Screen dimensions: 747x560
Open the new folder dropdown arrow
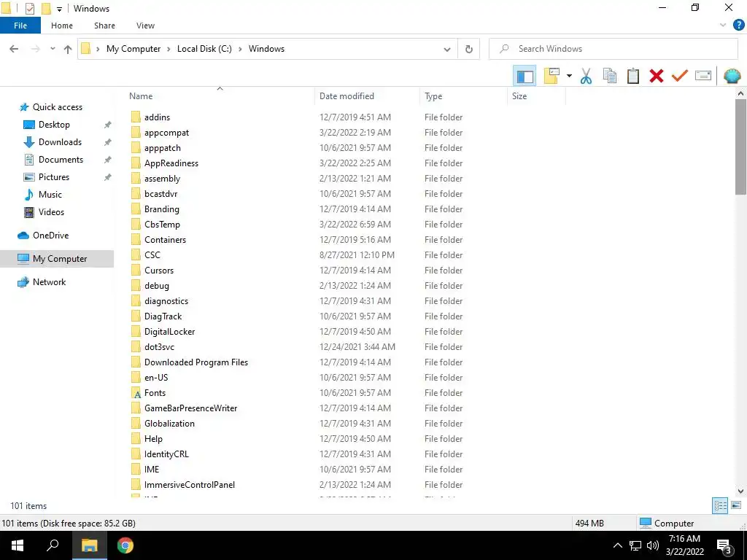(569, 76)
